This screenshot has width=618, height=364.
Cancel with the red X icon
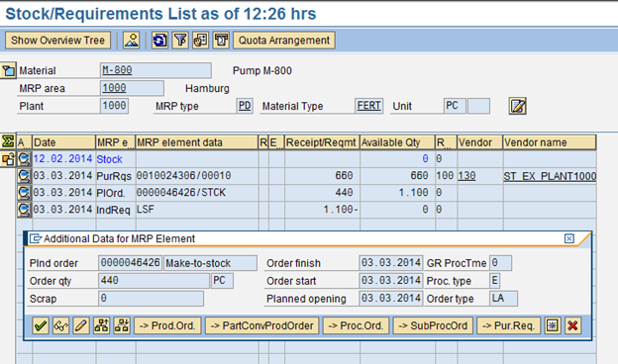[572, 325]
